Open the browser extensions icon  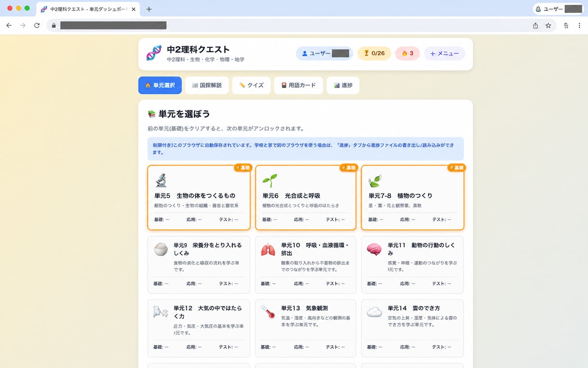(x=566, y=26)
